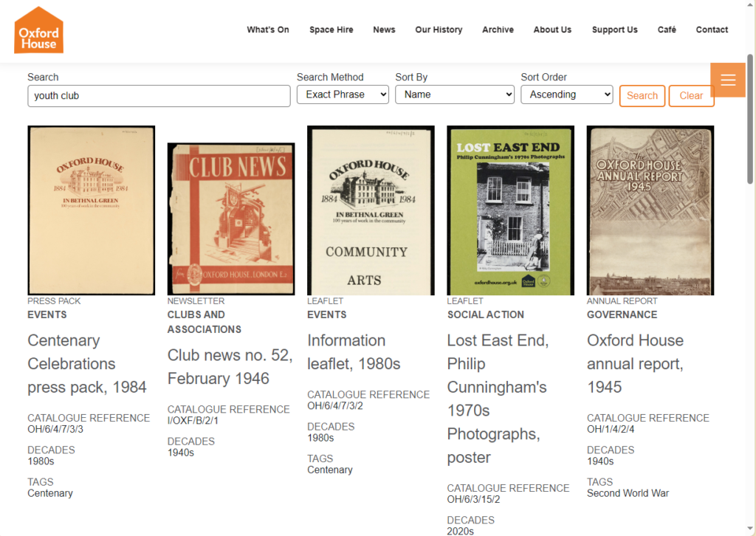756x536 pixels.
Task: Click Centenary tag under Information leaflet
Action: pos(330,470)
